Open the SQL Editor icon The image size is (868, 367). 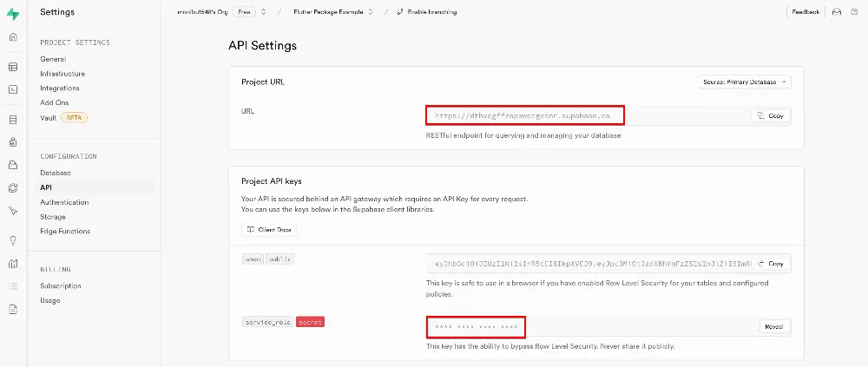click(x=12, y=88)
